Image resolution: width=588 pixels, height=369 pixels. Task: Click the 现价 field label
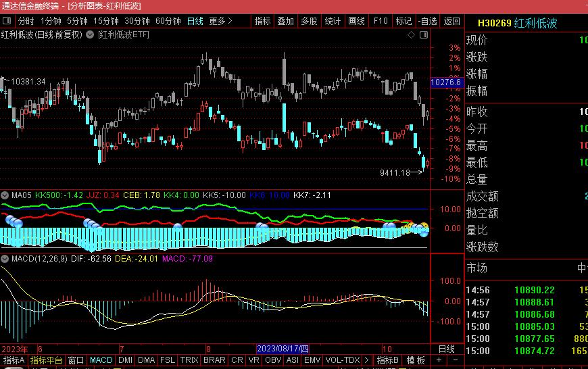pos(477,40)
